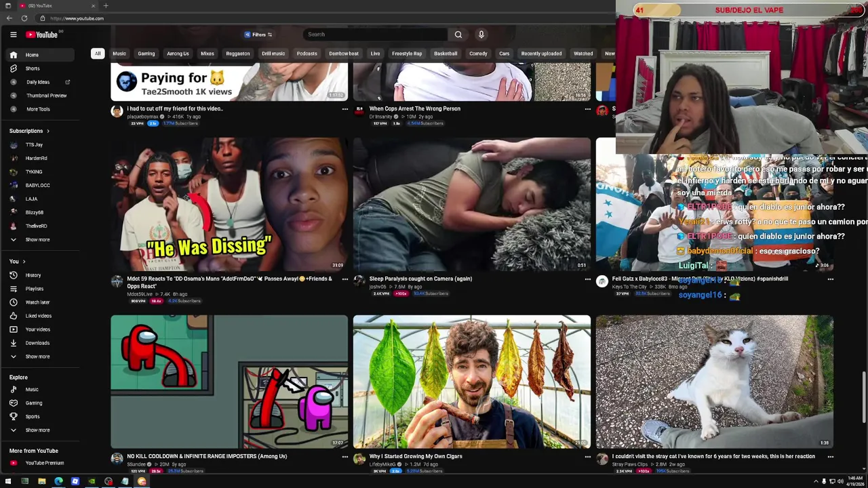Open more options for Among Us imposters video
This screenshot has height=488, width=868.
tap(344, 457)
